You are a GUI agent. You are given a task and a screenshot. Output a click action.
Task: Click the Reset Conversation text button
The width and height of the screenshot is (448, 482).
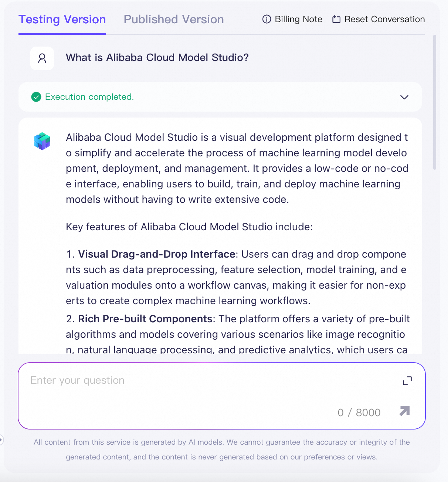coord(385,19)
